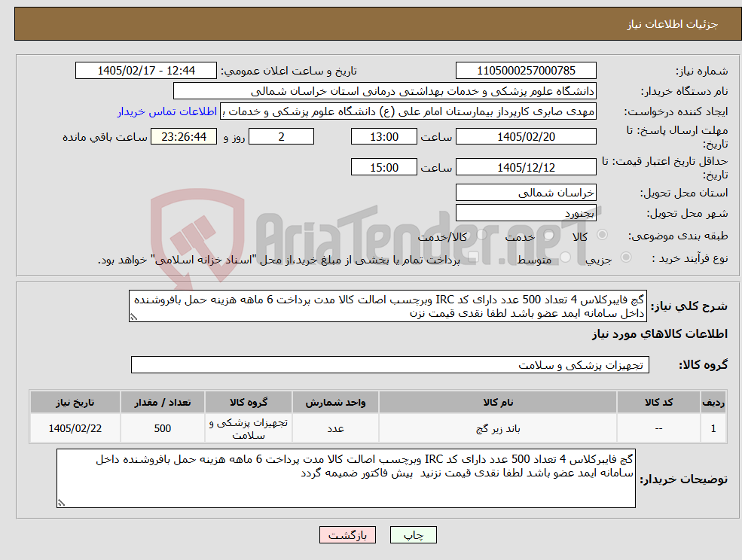The height and width of the screenshot is (560, 742).
Task: Click the response deadline date 1405/02/20
Action: pyautogui.click(x=526, y=137)
